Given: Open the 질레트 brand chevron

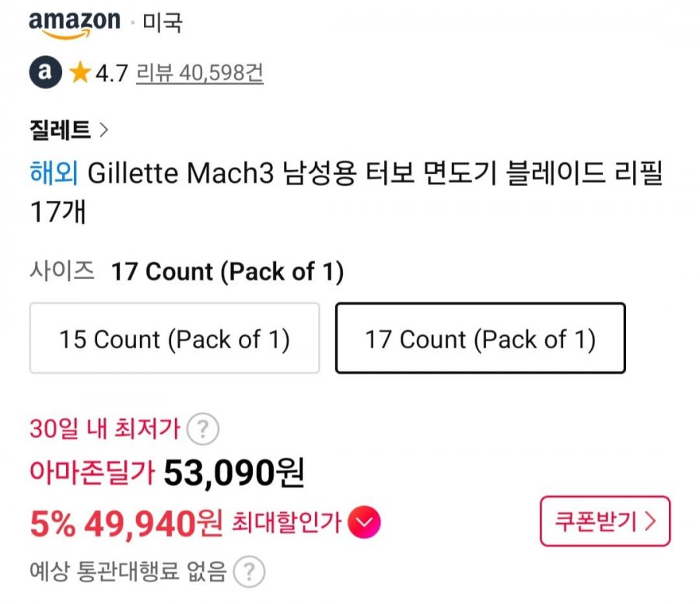Looking at the screenshot, I should click(x=104, y=130).
